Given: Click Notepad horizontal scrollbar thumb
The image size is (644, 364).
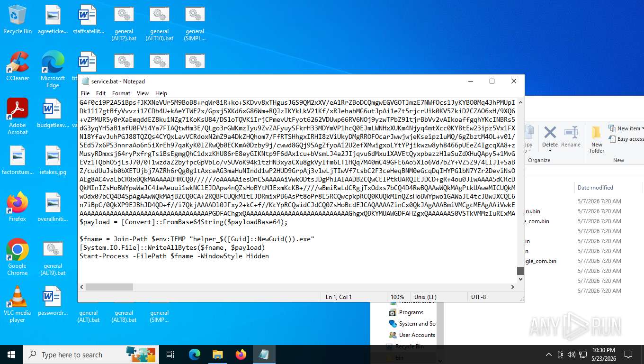Looking at the screenshot, I should [x=109, y=287].
